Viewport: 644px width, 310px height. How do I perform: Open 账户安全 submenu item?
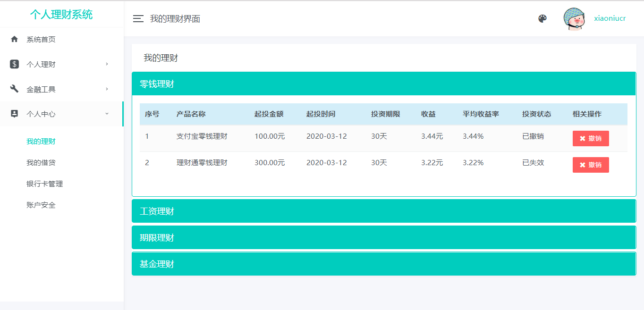coord(41,205)
